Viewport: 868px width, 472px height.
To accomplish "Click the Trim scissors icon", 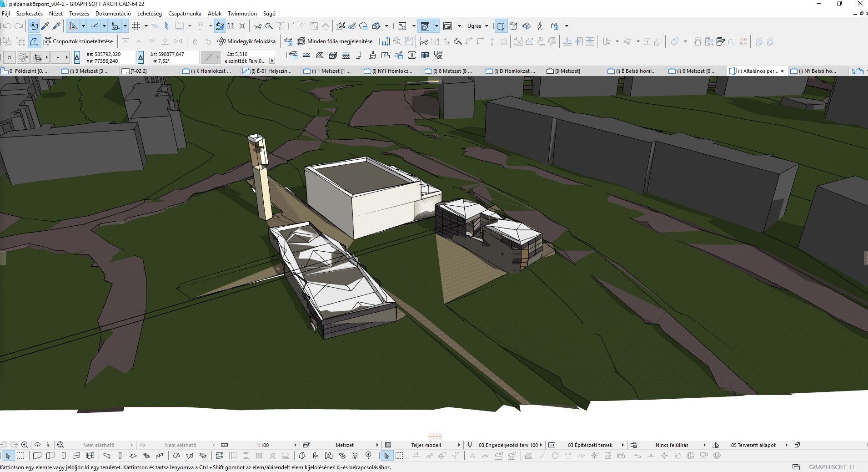I will click(x=257, y=26).
